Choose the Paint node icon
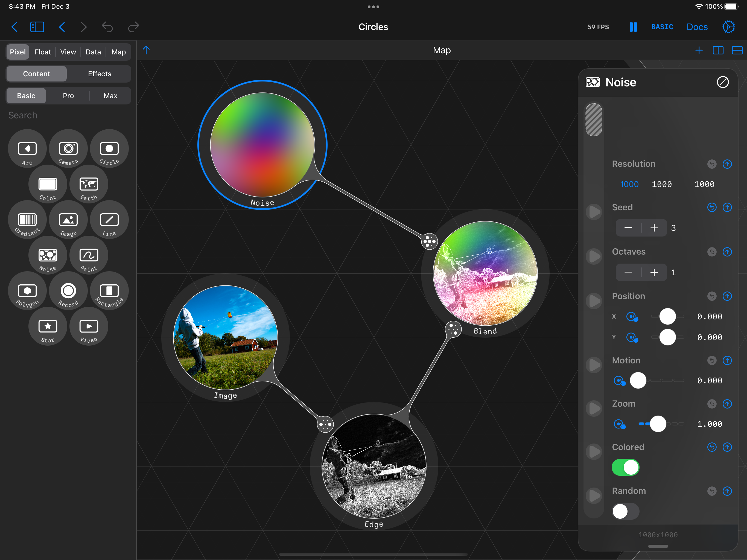Viewport: 747px width, 560px height. click(x=89, y=256)
